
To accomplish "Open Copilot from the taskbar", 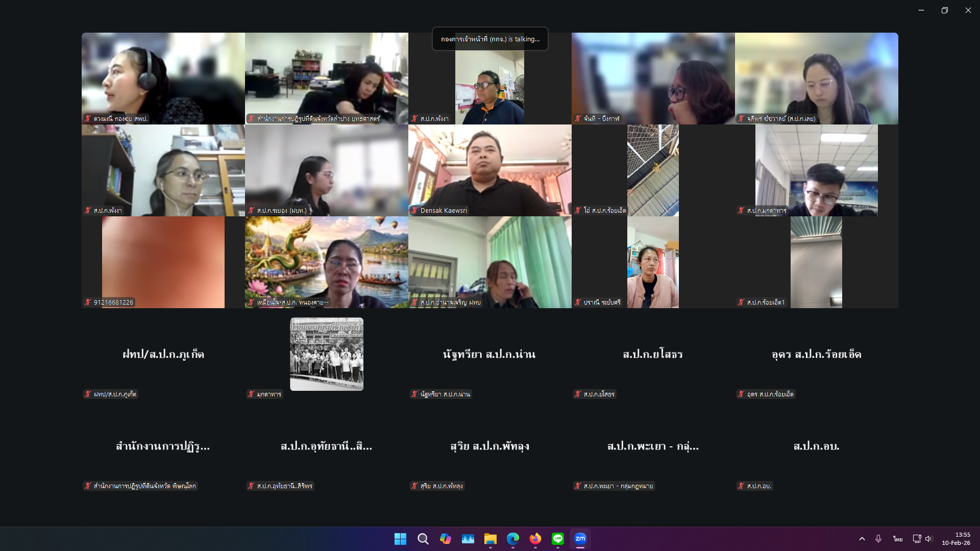I will point(446,539).
